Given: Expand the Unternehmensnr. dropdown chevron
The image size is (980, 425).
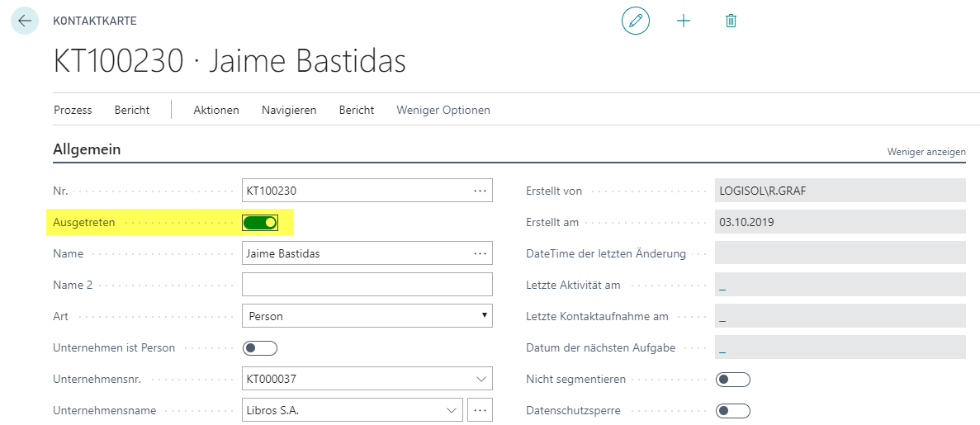Looking at the screenshot, I should pyautogui.click(x=481, y=379).
